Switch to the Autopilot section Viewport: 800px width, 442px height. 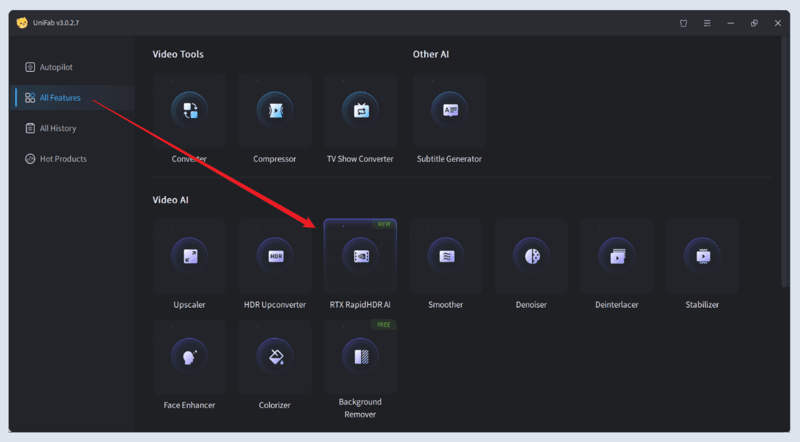click(x=55, y=67)
